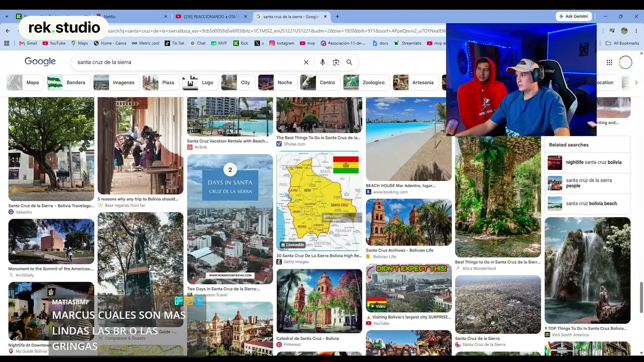Open the Catedral de Santa Cruz image

pos(319,301)
